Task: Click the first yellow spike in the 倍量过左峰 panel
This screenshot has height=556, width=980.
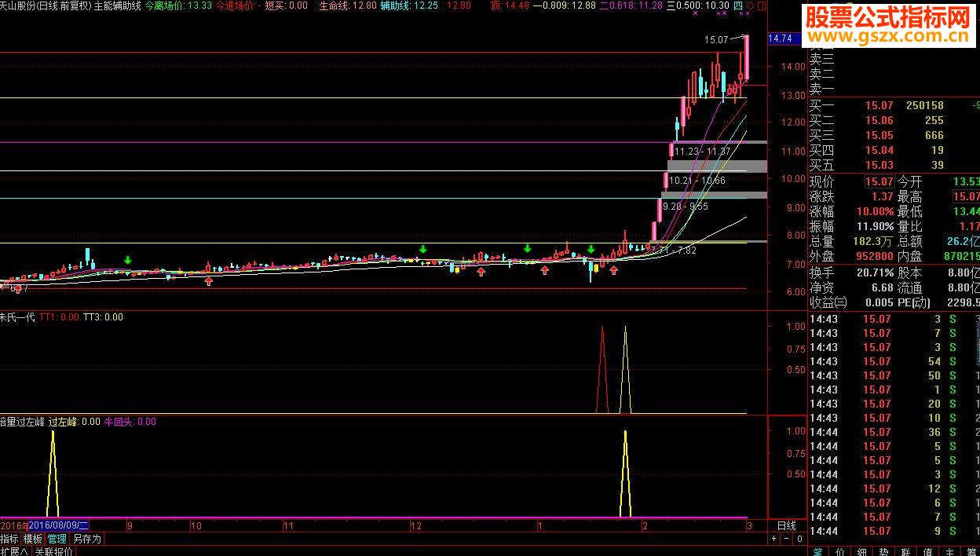Action: tap(53, 474)
